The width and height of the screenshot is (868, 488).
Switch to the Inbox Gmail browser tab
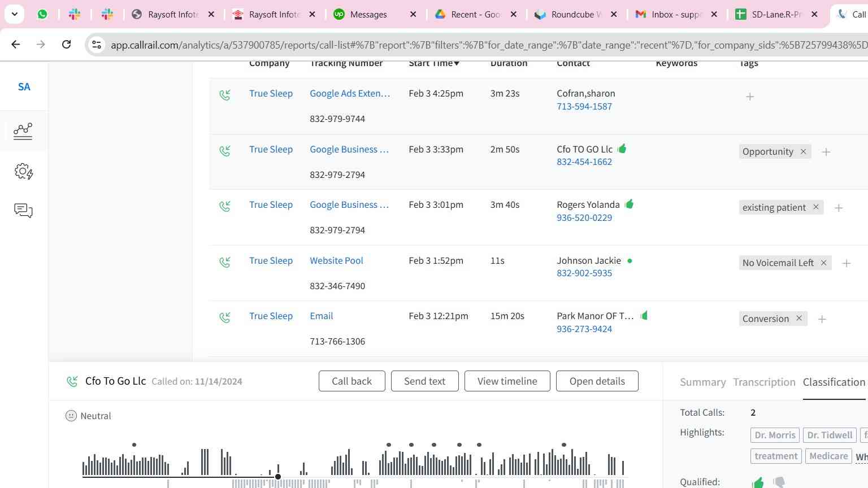677,14
